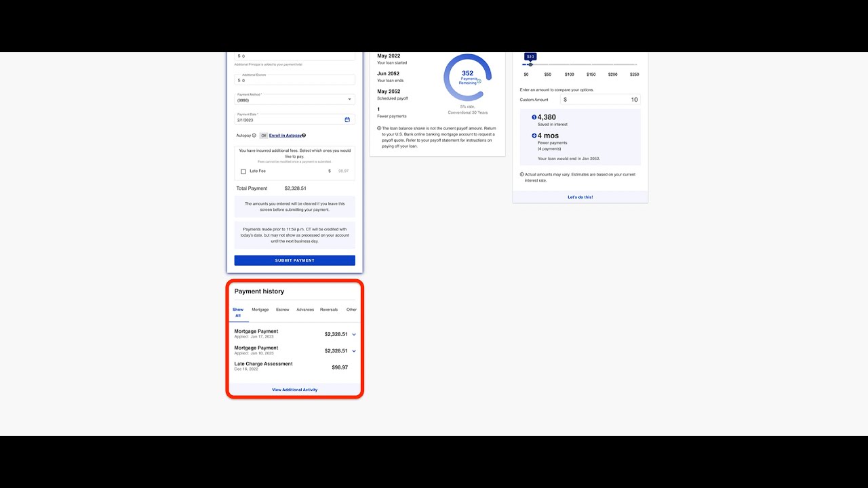The width and height of the screenshot is (868, 488).
Task: Open the Enroll in Autopay link
Action: click(285, 136)
